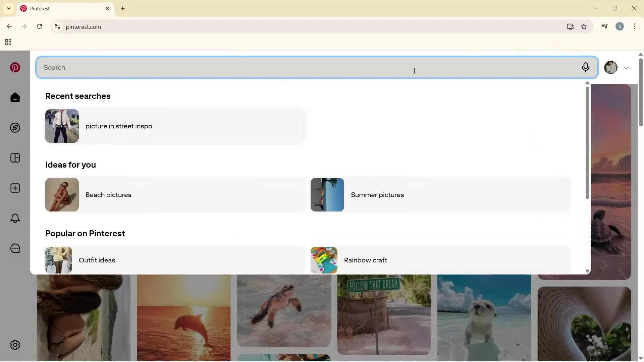Click the Install Pinterest app icon in address bar
This screenshot has height=362, width=644.
click(x=570, y=26)
